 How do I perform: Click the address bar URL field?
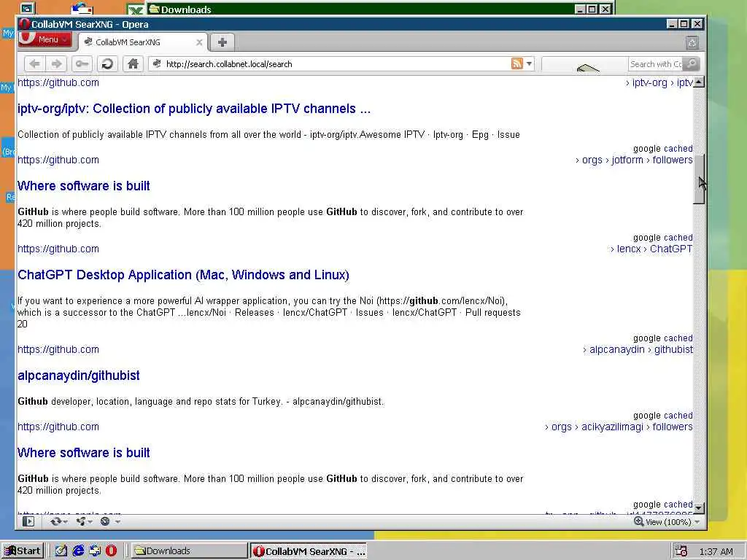(329, 64)
